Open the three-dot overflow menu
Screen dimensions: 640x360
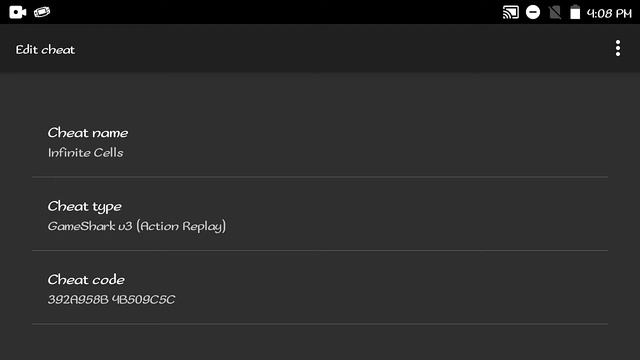[x=618, y=48]
